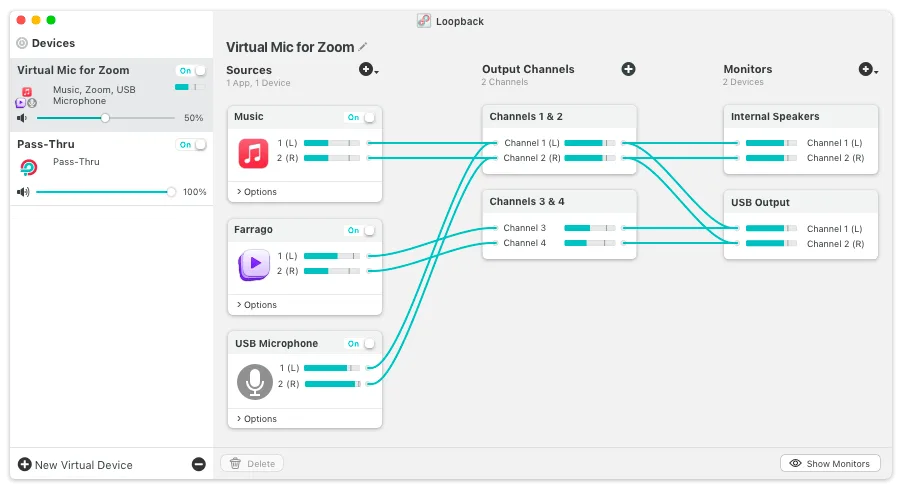Image resolution: width=900 pixels, height=490 pixels.
Task: Click the green full-screen window button
Action: pyautogui.click(x=51, y=20)
